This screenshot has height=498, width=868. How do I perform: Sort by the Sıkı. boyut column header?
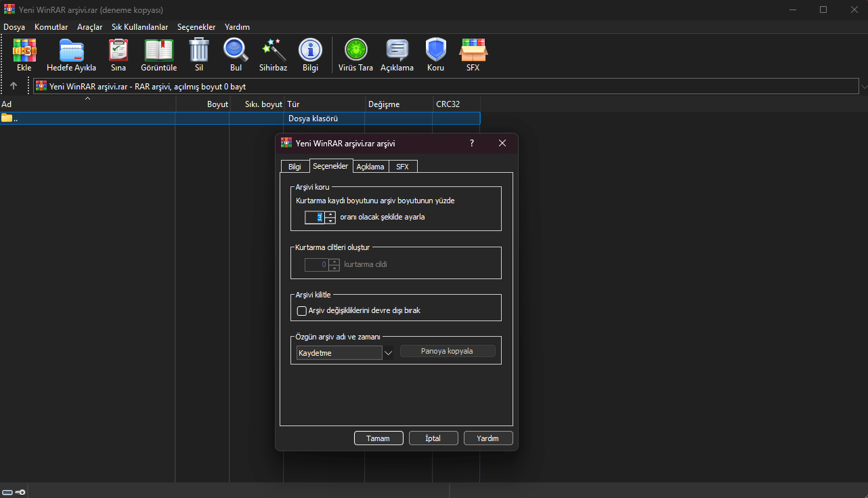click(x=257, y=104)
